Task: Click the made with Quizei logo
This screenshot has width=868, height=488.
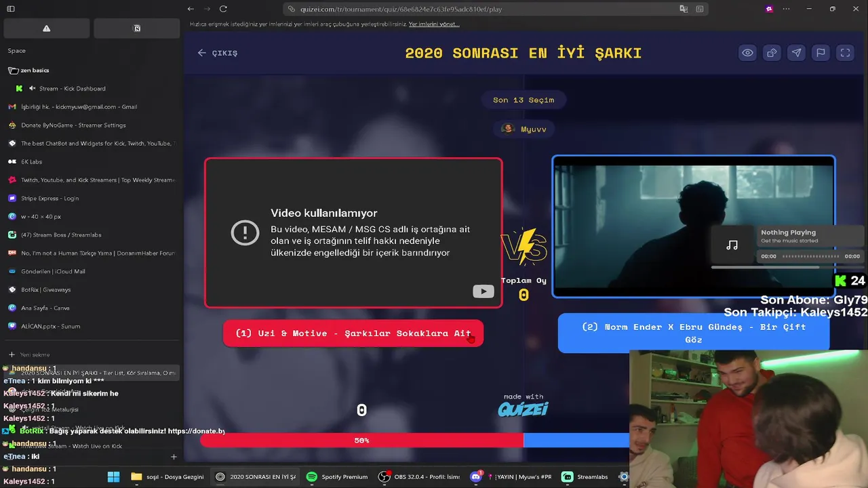Action: (524, 405)
